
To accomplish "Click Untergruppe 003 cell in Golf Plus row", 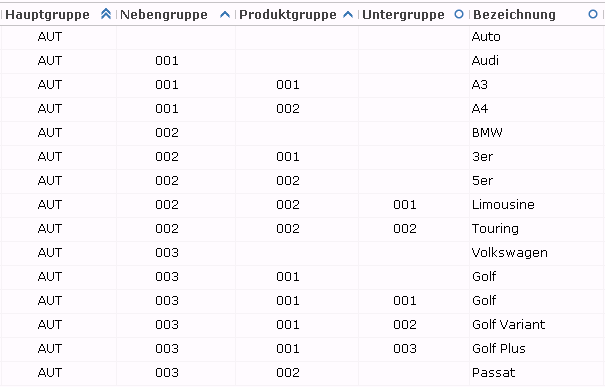I will tap(405, 349).
